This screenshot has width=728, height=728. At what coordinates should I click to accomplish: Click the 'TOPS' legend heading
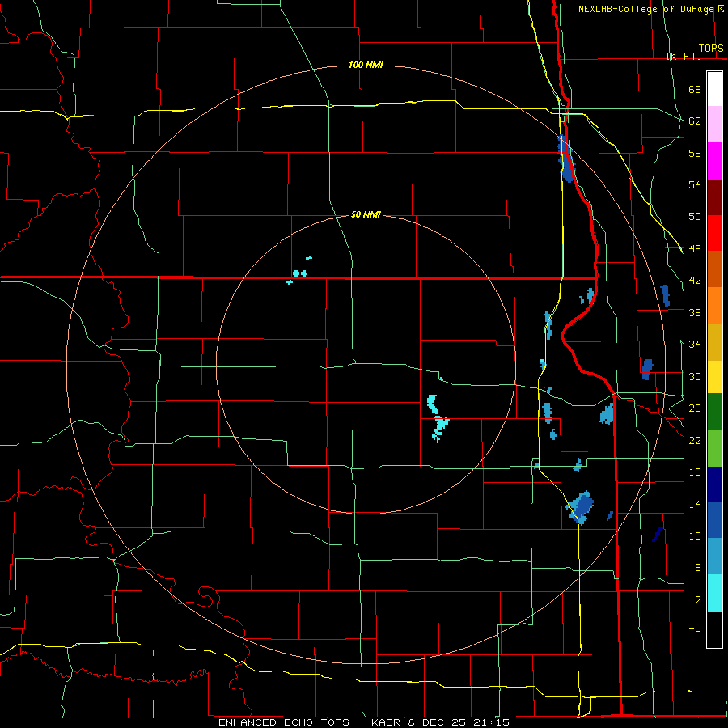click(711, 49)
